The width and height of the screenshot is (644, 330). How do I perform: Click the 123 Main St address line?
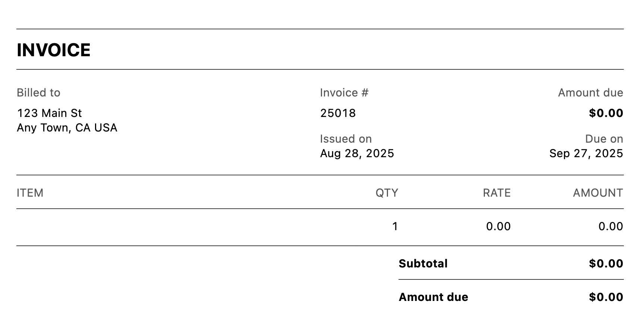[49, 113]
